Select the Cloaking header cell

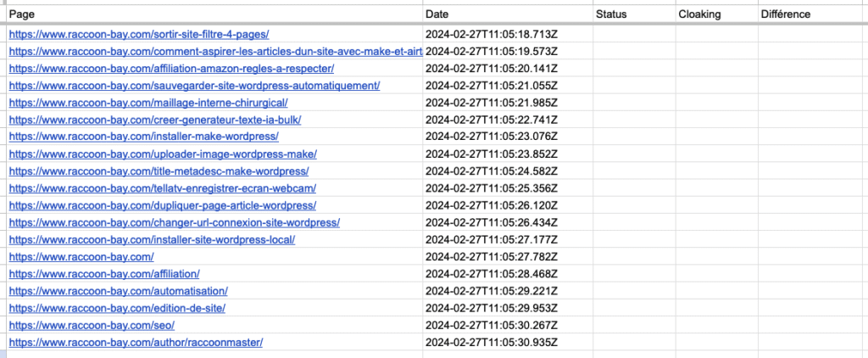pyautogui.click(x=717, y=14)
